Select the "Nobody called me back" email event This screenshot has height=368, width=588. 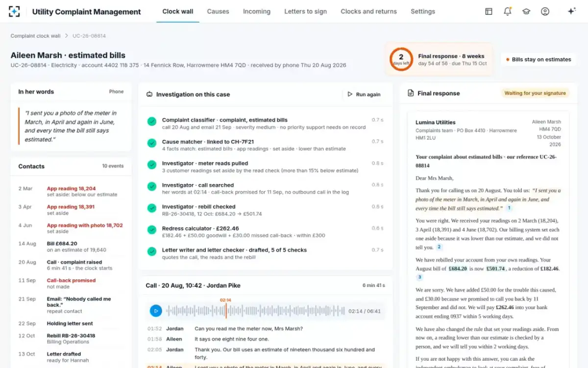tap(71, 305)
